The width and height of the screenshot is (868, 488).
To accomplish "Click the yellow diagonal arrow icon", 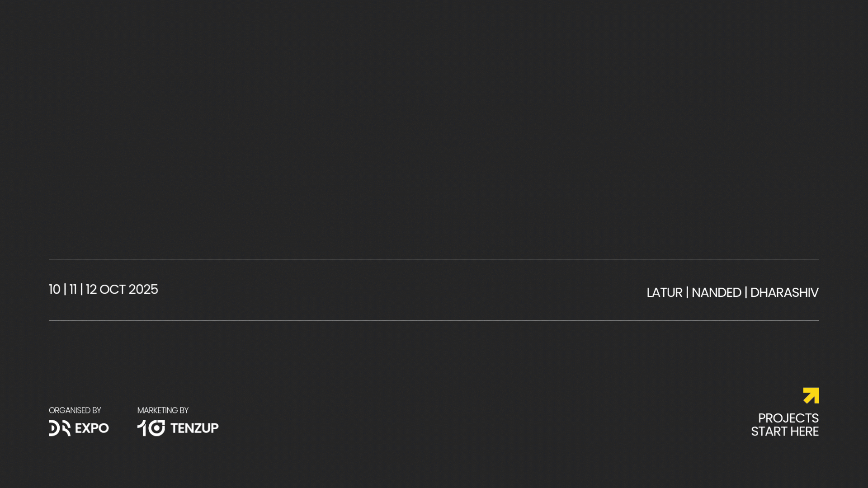I will point(811,395).
